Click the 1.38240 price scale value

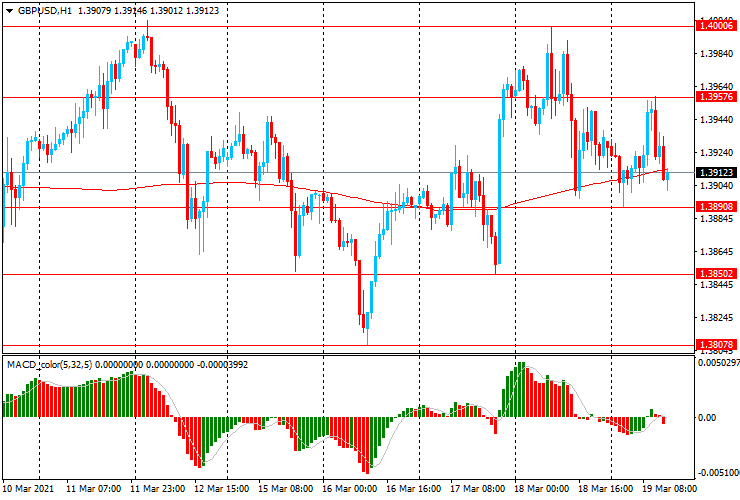[716, 318]
